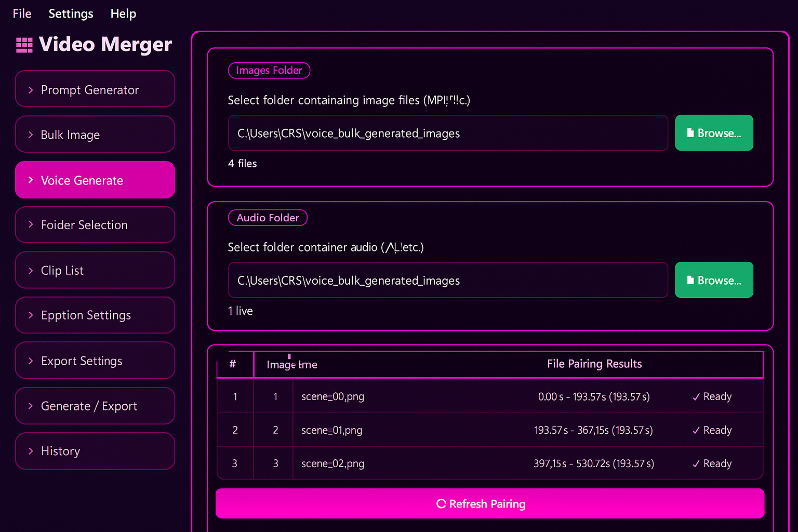798x532 pixels.
Task: Open the History section
Action: 95,451
